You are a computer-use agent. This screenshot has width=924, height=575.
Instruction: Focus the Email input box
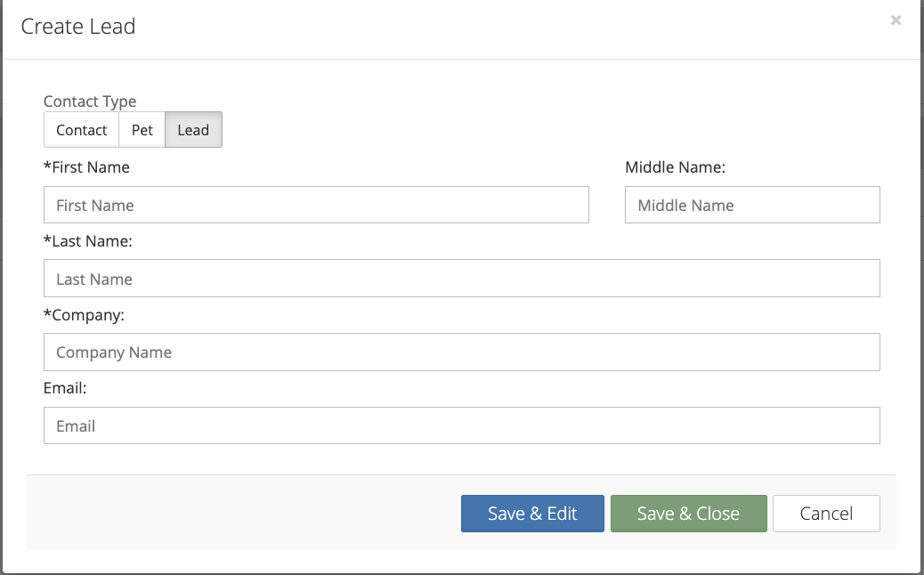461,425
